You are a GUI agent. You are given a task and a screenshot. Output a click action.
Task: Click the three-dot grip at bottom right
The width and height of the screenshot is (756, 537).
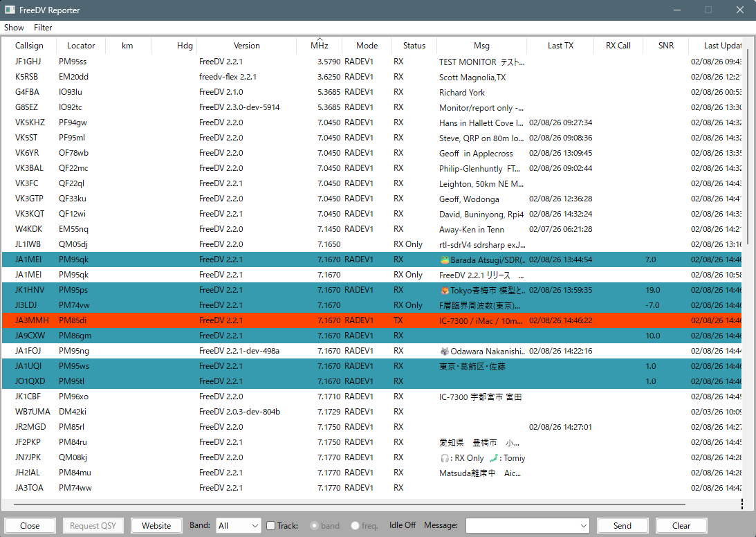point(741,504)
